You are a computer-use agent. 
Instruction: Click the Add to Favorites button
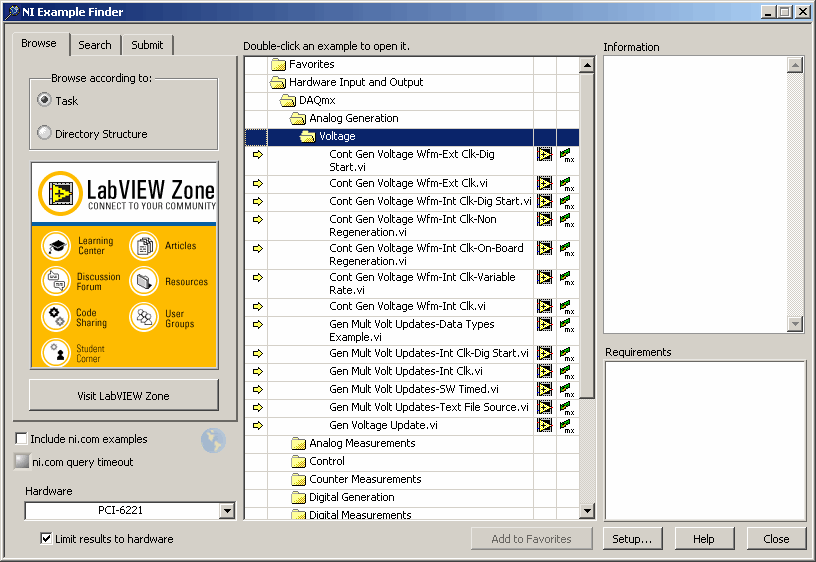pos(531,539)
